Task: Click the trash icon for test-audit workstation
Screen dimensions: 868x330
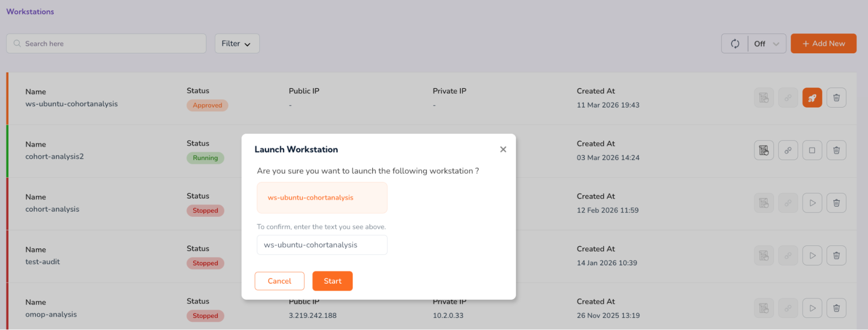Action: [x=836, y=255]
